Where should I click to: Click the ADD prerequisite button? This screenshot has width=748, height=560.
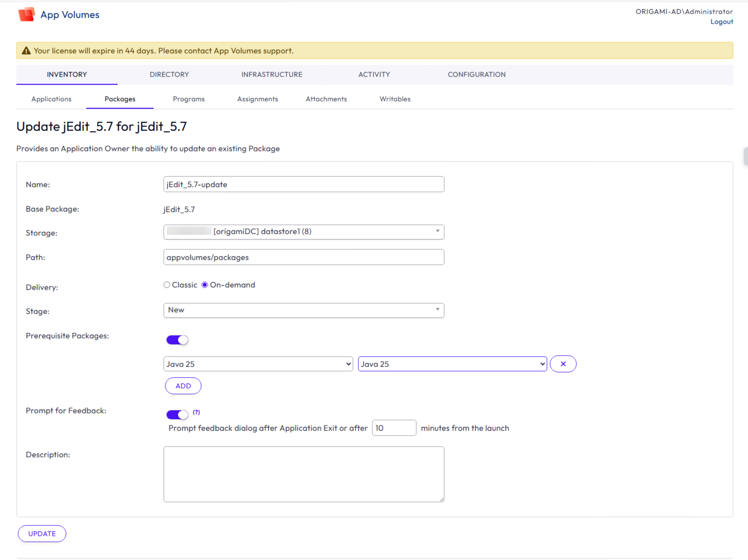click(183, 386)
